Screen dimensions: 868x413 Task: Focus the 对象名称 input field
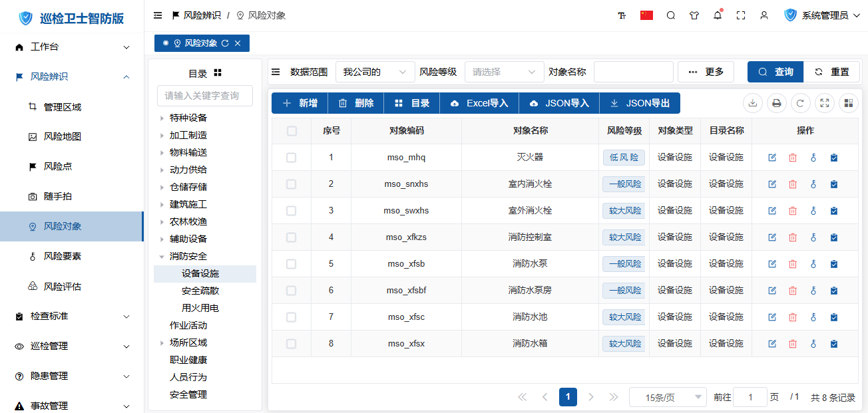(x=634, y=72)
